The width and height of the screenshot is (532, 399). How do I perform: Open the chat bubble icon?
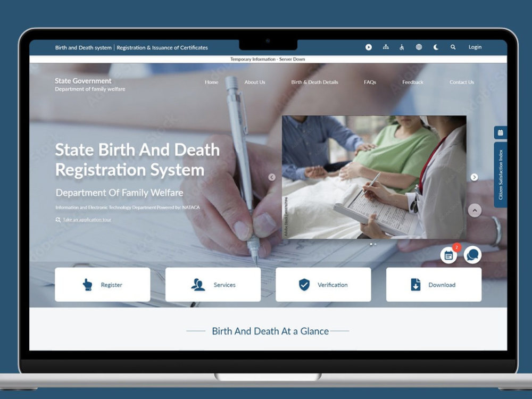coord(472,255)
